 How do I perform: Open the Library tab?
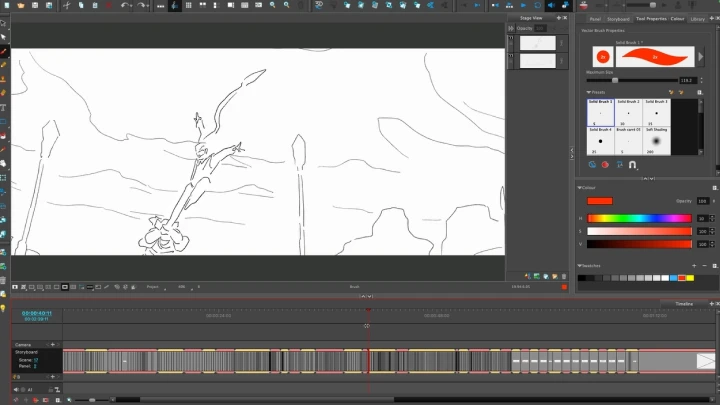point(698,18)
